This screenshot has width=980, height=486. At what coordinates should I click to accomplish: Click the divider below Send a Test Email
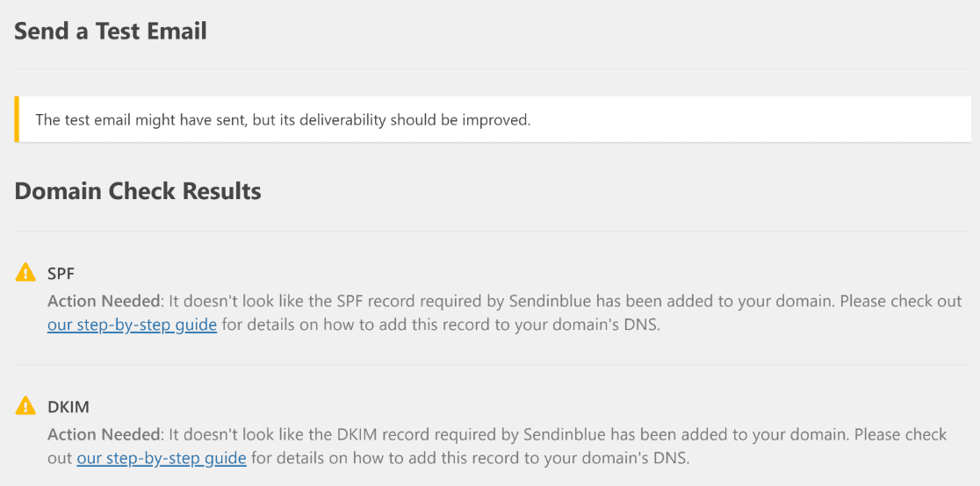click(493, 68)
